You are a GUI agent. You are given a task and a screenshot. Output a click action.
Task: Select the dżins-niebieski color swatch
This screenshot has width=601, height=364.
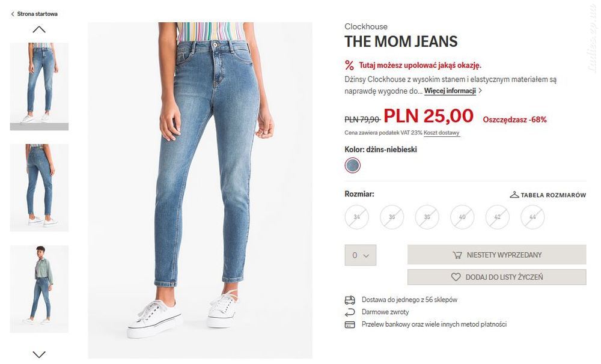click(x=353, y=166)
